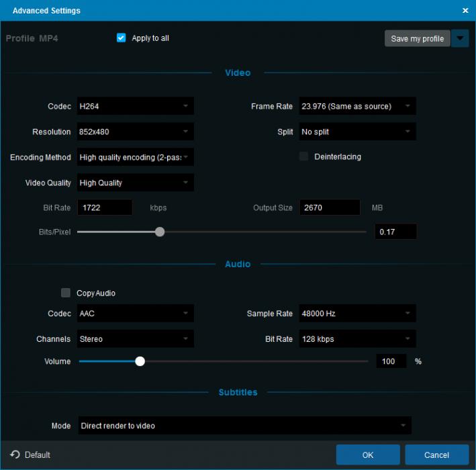The height and width of the screenshot is (470, 476).
Task: Click the Save my profile button
Action: click(x=417, y=38)
